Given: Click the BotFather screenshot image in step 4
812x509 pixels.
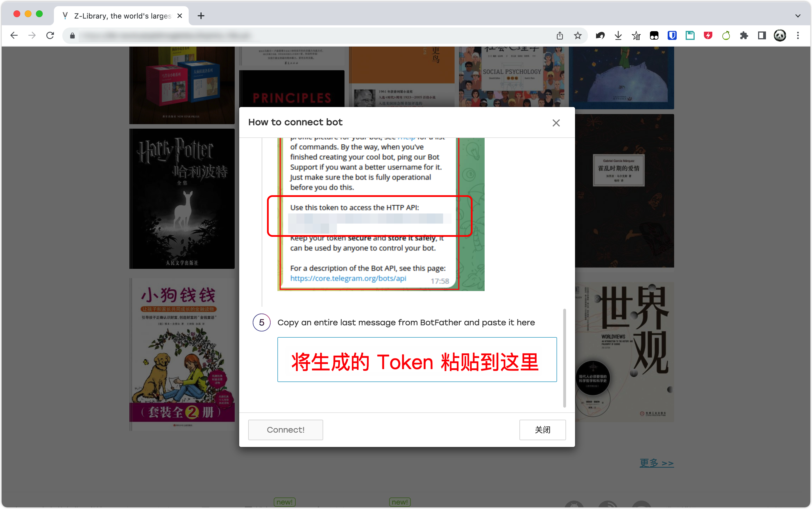Looking at the screenshot, I should [x=381, y=214].
